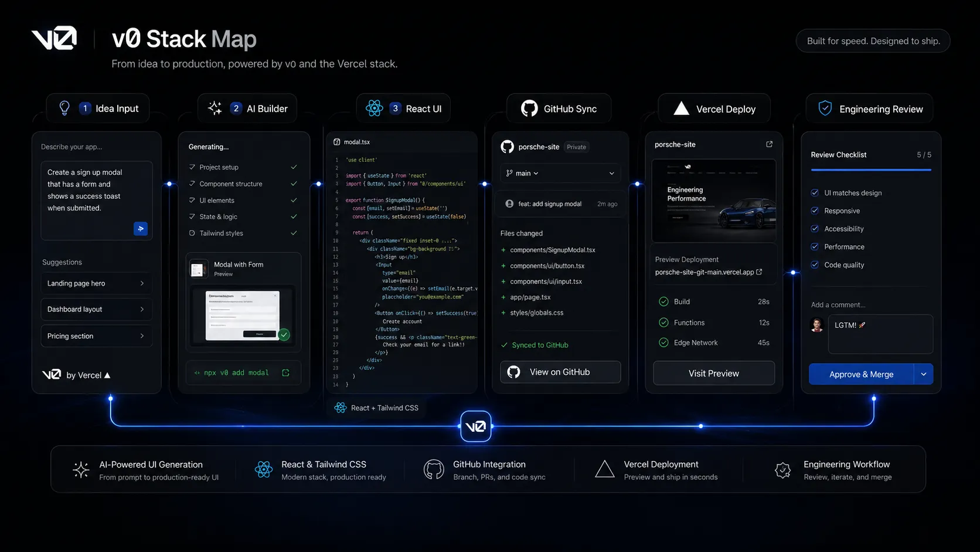Select the GitHub Sync step tab
This screenshot has height=552, width=980.
click(559, 109)
